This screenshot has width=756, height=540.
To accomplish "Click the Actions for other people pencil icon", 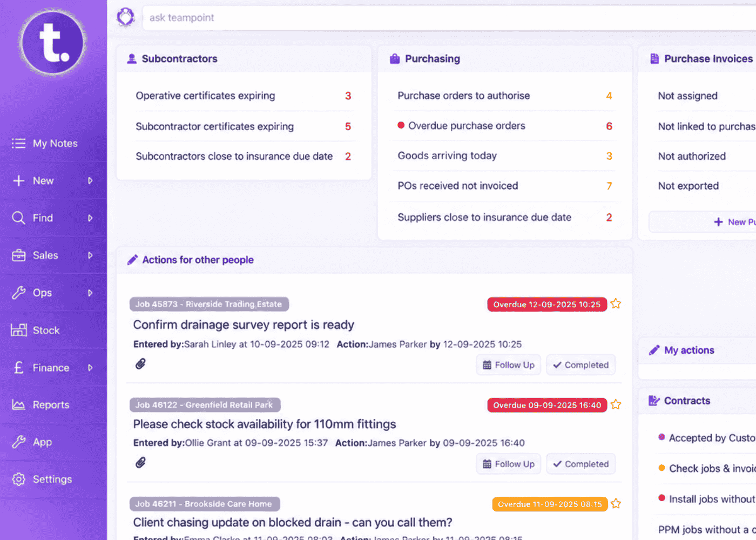I will pyautogui.click(x=132, y=260).
